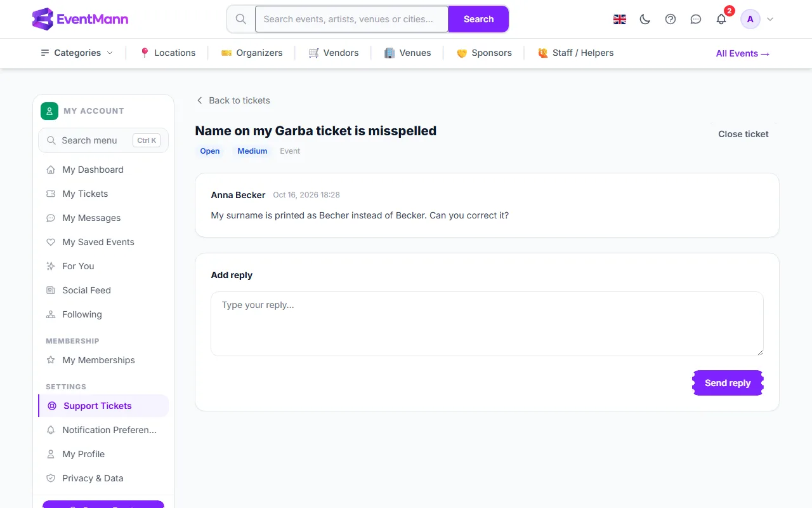The height and width of the screenshot is (508, 812).
Task: Open For You sparkle item
Action: (103, 266)
